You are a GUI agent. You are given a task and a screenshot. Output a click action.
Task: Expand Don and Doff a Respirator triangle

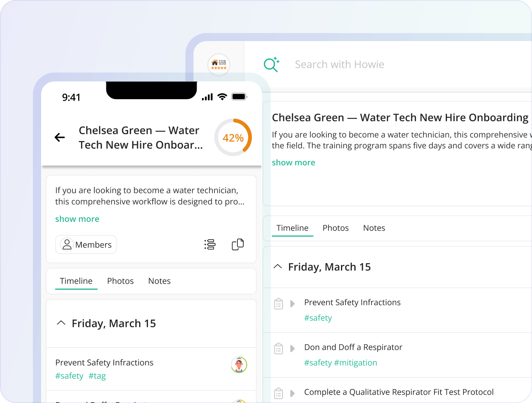click(x=293, y=348)
